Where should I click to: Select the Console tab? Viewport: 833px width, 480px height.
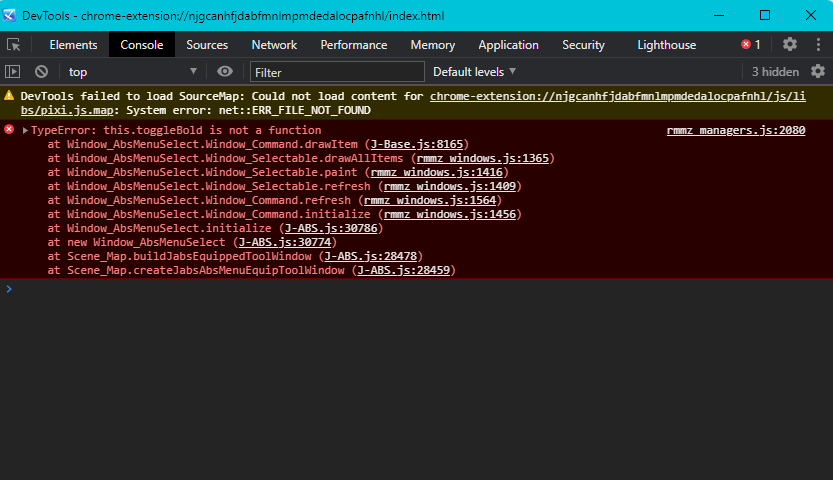click(142, 45)
